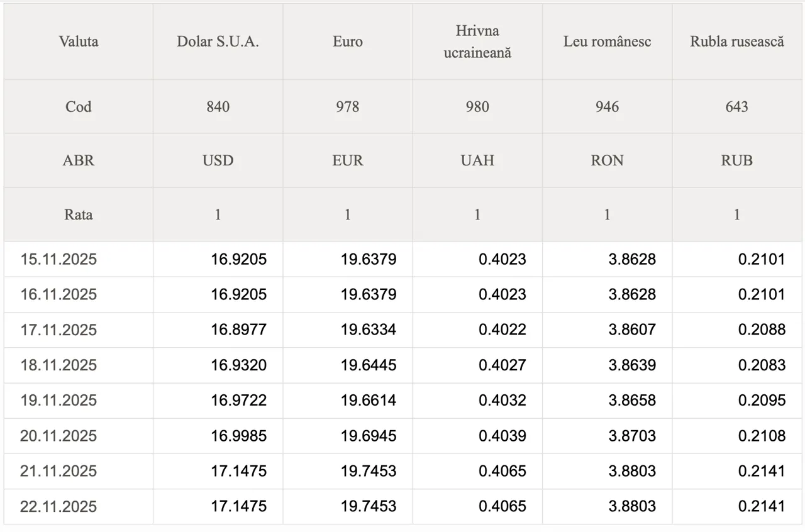Click USD rate 16.9320 for 18.11.2025
Image resolution: width=805 pixels, height=532 pixels.
click(238, 365)
